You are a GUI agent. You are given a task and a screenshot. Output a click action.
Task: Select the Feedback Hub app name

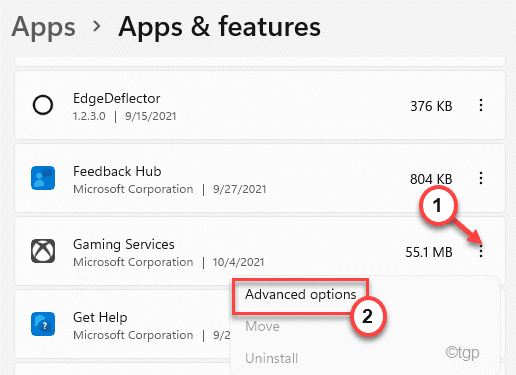pos(117,172)
